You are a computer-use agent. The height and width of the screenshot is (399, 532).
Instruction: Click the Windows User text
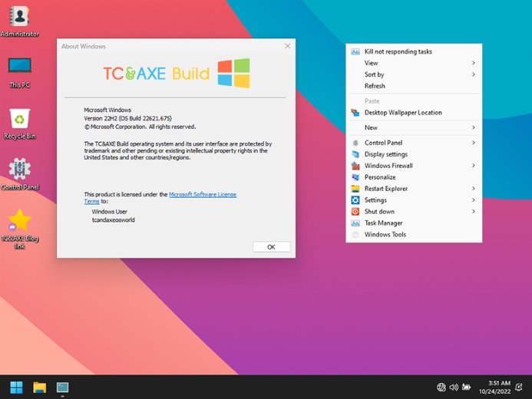tap(109, 212)
